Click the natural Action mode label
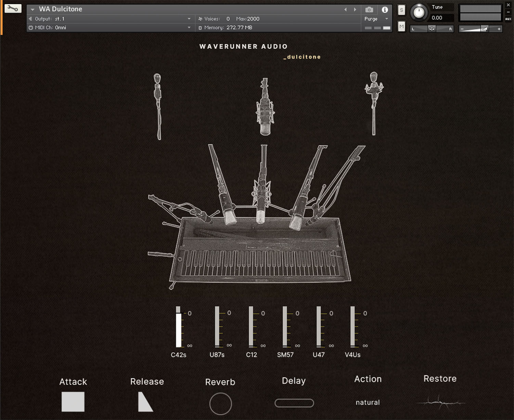The height and width of the screenshot is (420, 514). pos(368,402)
